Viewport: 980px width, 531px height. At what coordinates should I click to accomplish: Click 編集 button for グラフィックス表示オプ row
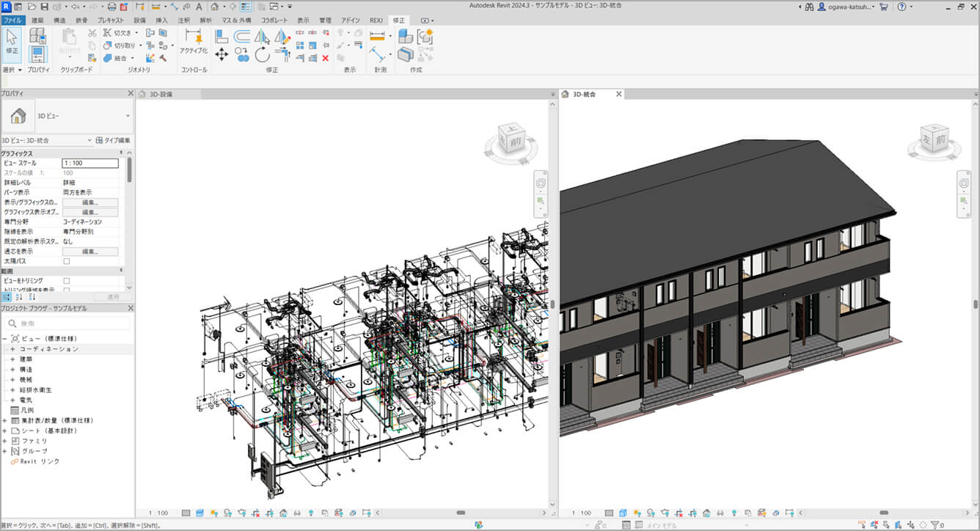(x=90, y=212)
